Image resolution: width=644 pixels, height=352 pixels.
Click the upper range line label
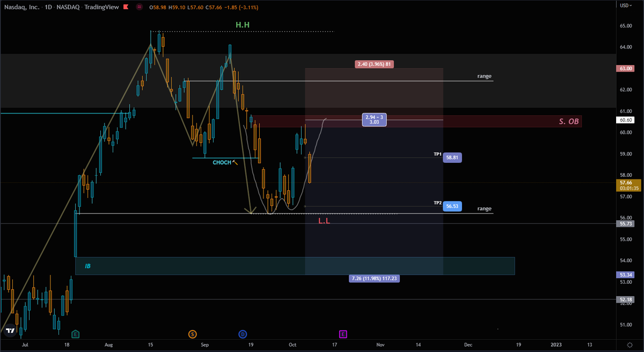click(x=485, y=76)
